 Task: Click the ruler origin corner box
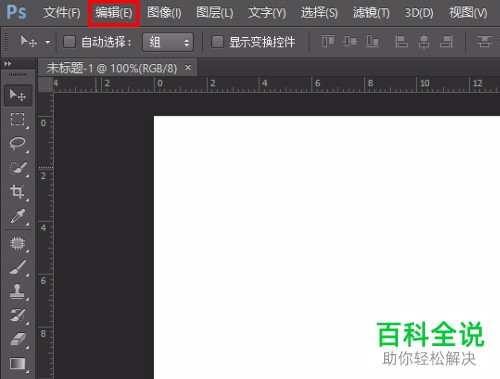[x=45, y=84]
